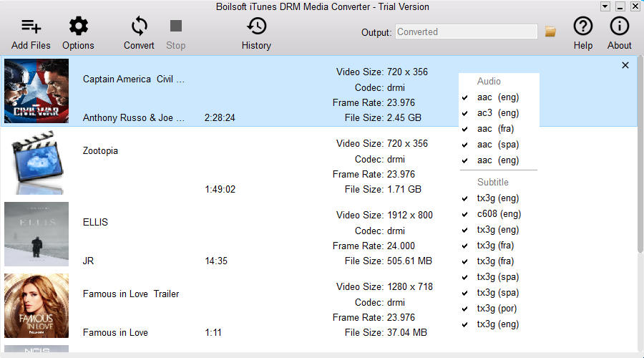Toggle the aac (spa) audio option
The height and width of the screenshot is (358, 644).
(x=465, y=145)
